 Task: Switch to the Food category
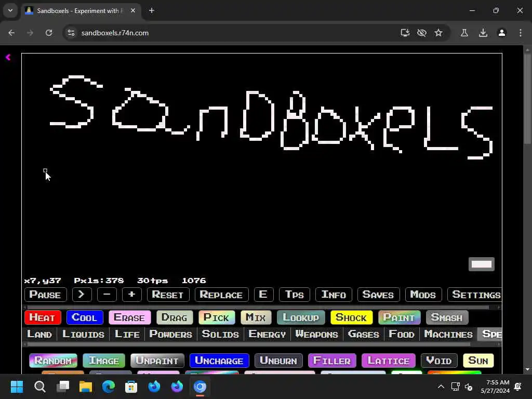pyautogui.click(x=402, y=334)
